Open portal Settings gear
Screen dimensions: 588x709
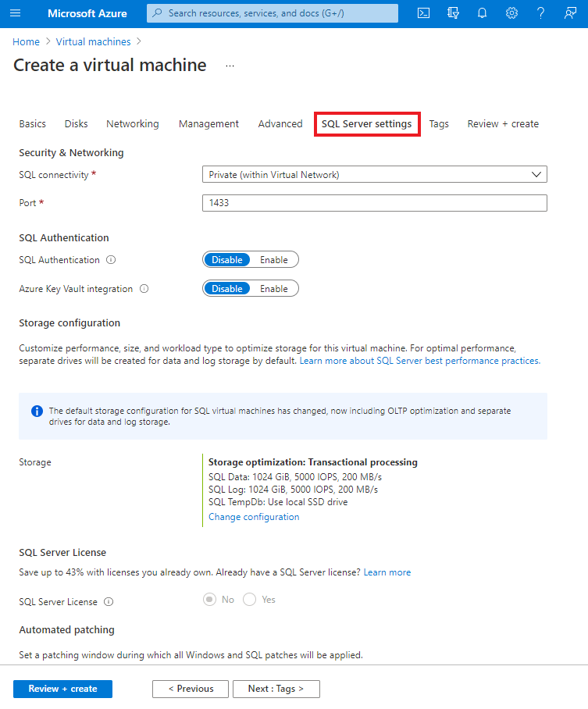point(511,13)
